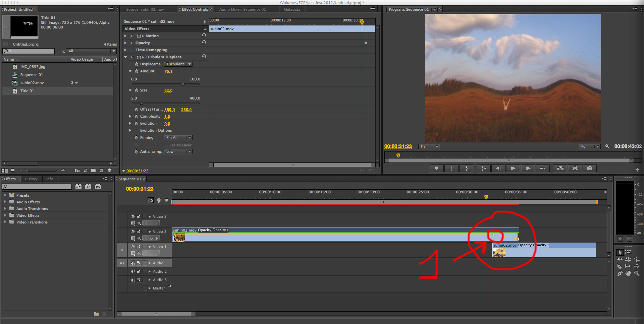The height and width of the screenshot is (324, 644).
Task: Mute the Audio 2 track
Action: coord(133,271)
